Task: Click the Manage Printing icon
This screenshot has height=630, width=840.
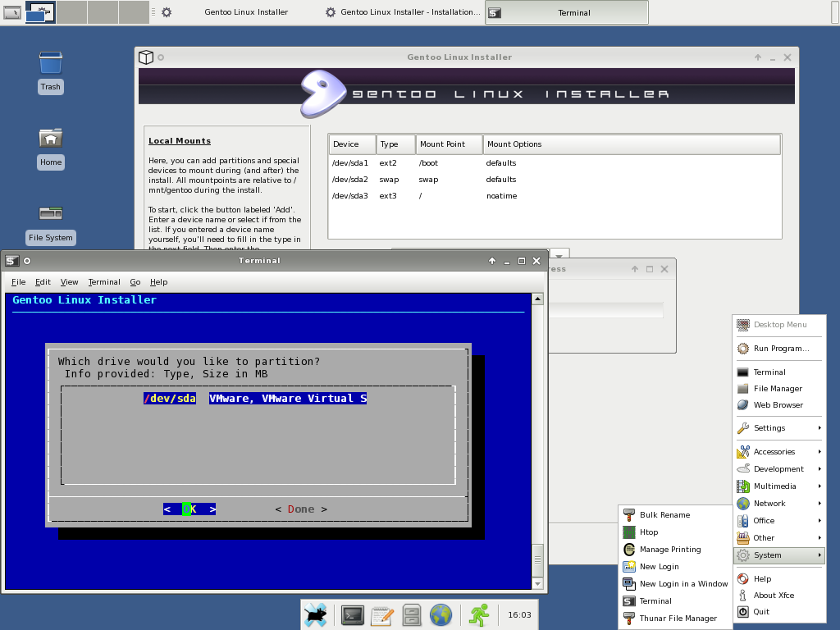Action: pos(629,549)
